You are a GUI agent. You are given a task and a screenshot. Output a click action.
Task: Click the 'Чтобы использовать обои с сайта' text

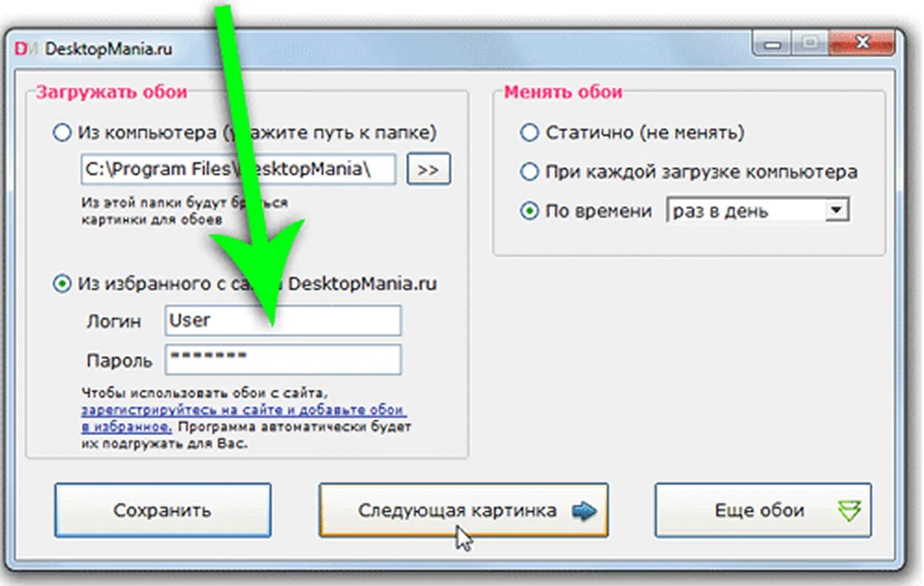[x=204, y=391]
